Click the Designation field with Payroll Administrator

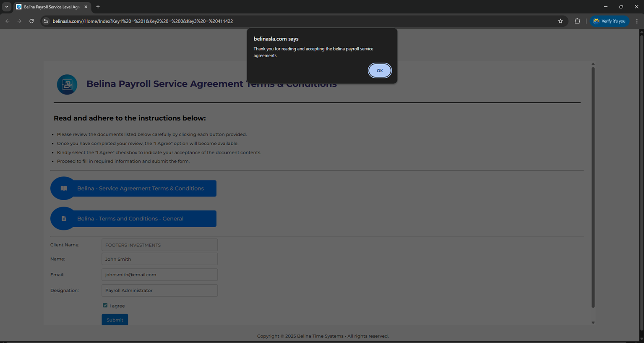tap(159, 291)
